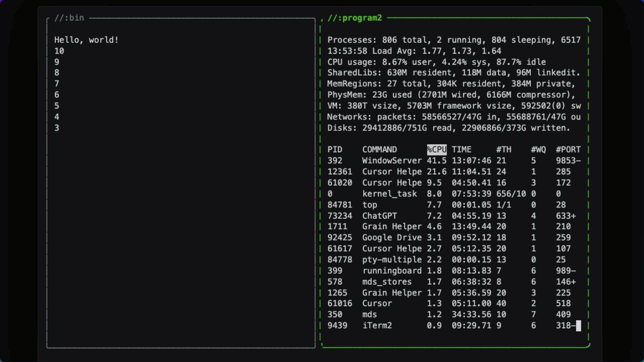644x362 pixels.
Task: Click the COMMAND column header
Action: coord(379,150)
